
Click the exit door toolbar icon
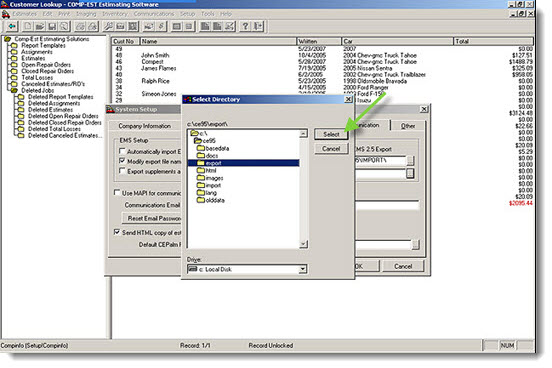coord(258,26)
